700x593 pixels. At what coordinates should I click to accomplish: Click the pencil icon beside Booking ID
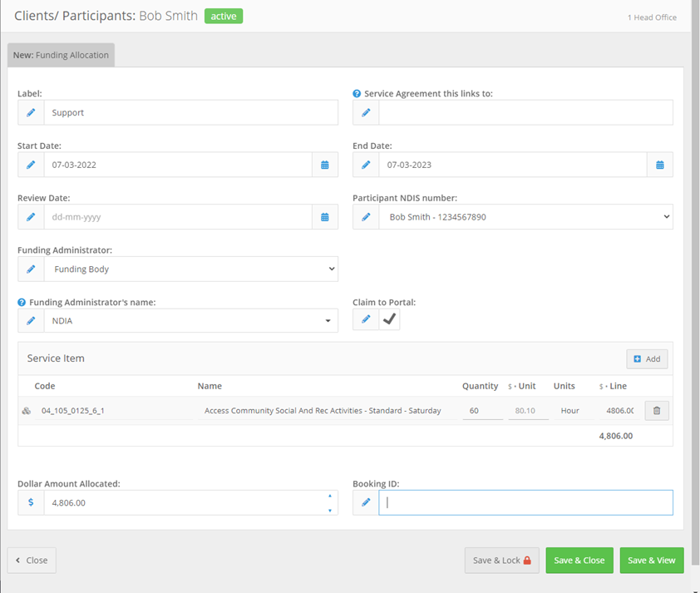pyautogui.click(x=366, y=503)
